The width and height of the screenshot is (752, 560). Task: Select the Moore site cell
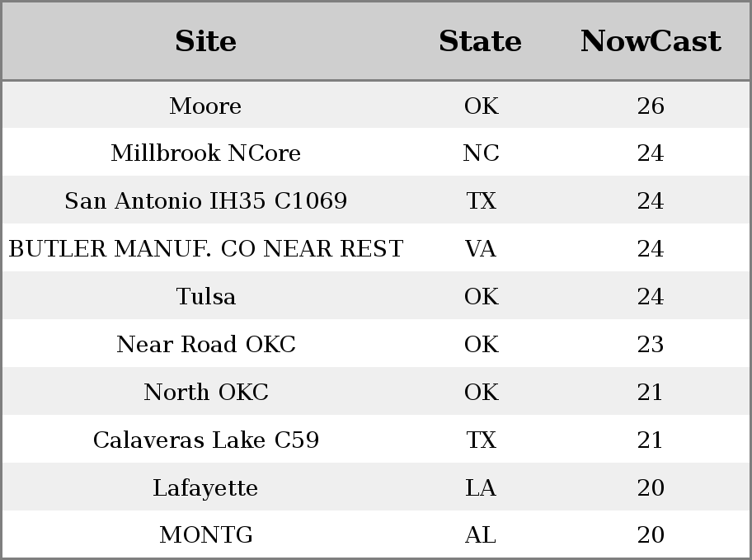coord(205,106)
